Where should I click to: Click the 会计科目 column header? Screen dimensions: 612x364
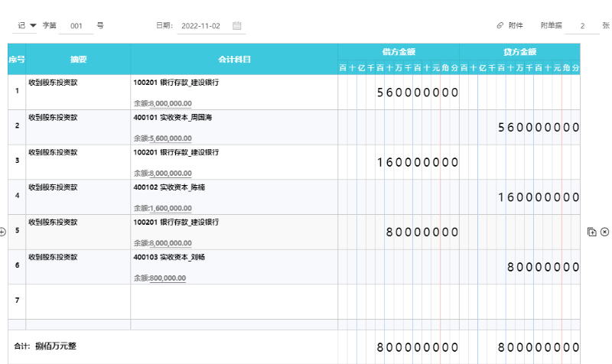(234, 59)
